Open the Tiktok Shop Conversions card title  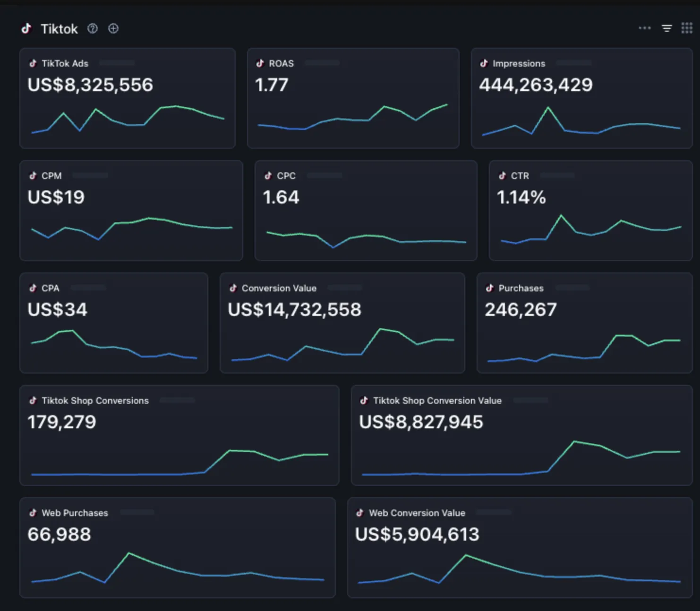point(95,400)
